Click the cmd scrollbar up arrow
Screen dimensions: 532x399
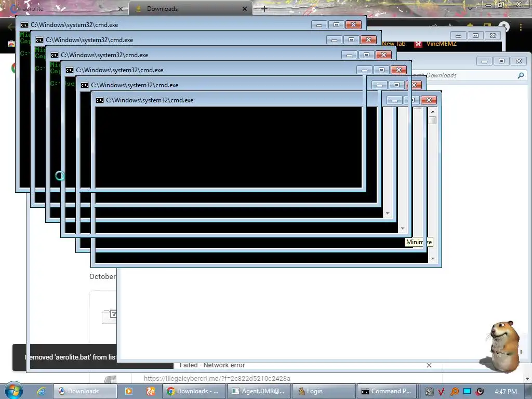point(433,111)
